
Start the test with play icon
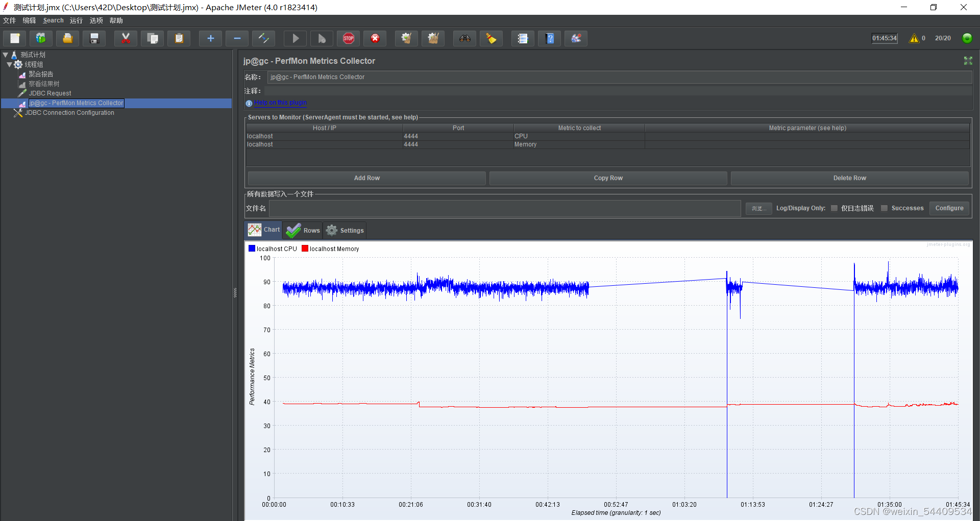click(x=295, y=38)
